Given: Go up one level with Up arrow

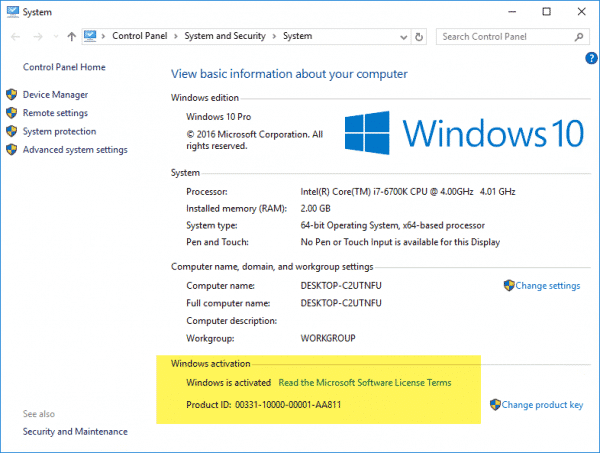Looking at the screenshot, I should pos(72,36).
